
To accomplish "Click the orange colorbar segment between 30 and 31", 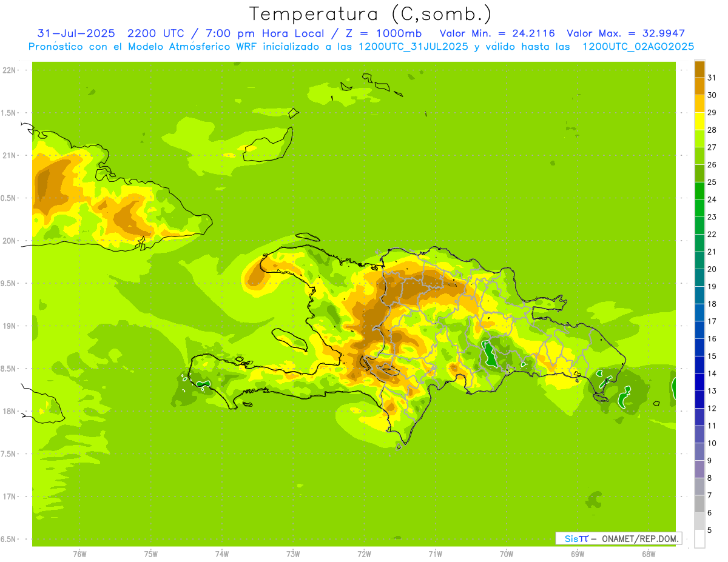I will tap(699, 87).
